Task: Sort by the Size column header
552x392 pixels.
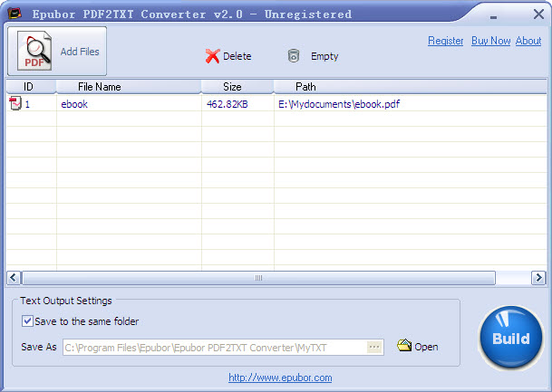Action: pos(237,87)
